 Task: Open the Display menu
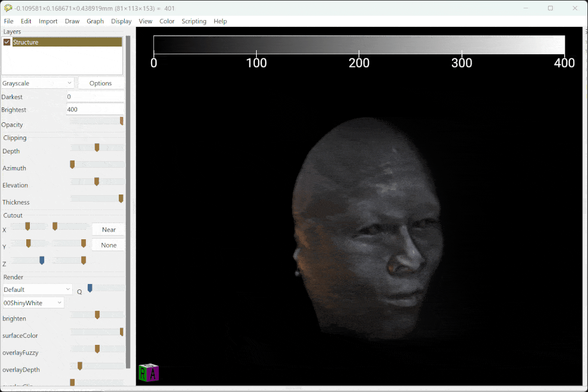[121, 21]
